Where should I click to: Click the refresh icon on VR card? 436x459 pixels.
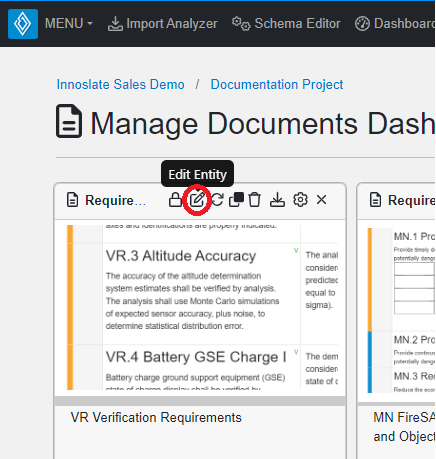click(x=218, y=200)
